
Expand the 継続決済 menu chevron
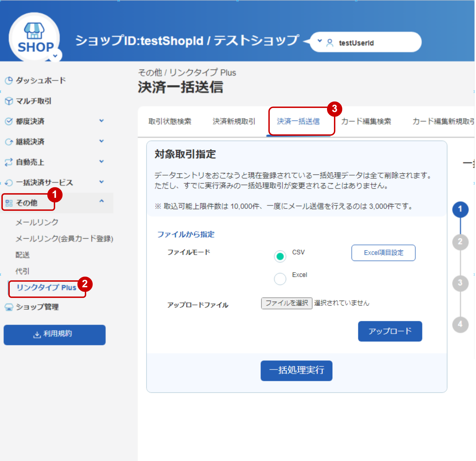pyautogui.click(x=102, y=141)
